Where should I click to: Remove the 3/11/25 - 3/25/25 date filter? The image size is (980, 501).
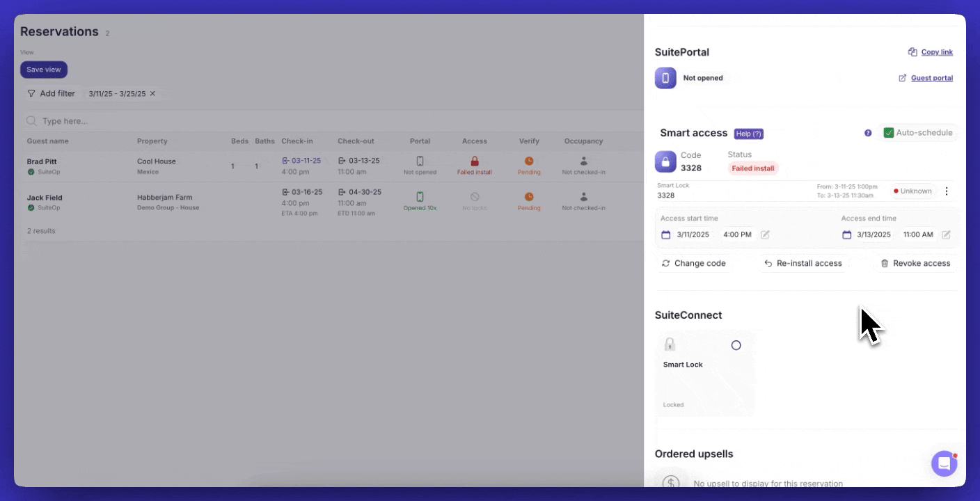(152, 94)
